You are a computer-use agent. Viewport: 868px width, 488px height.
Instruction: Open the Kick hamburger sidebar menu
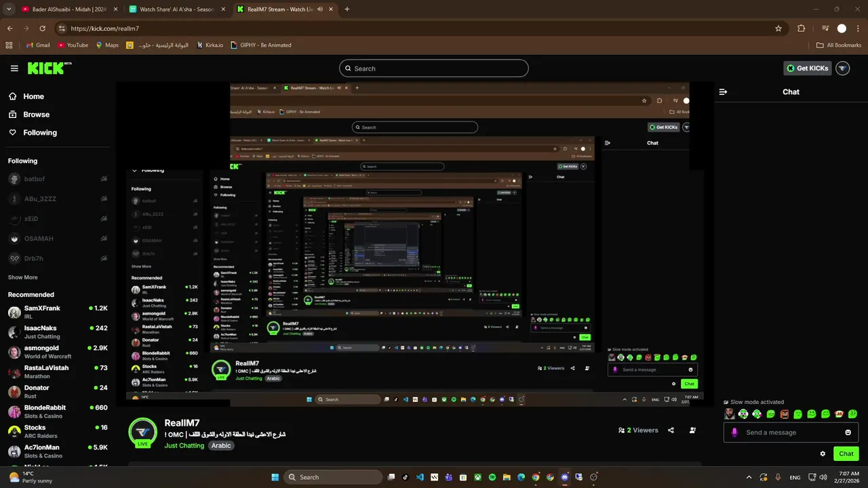coord(14,68)
